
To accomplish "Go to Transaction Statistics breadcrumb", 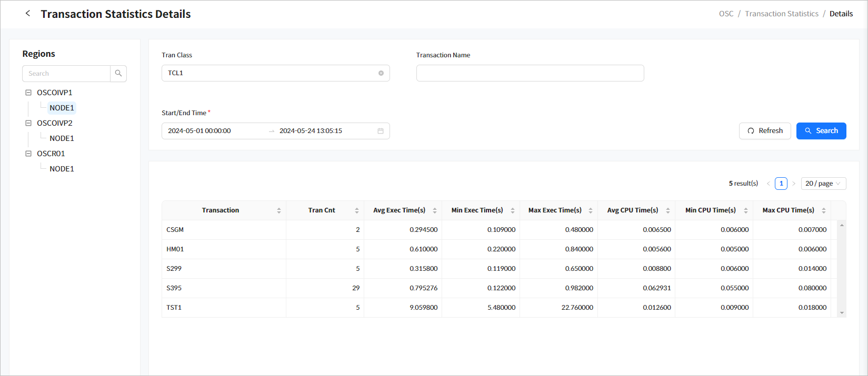I will pyautogui.click(x=781, y=14).
